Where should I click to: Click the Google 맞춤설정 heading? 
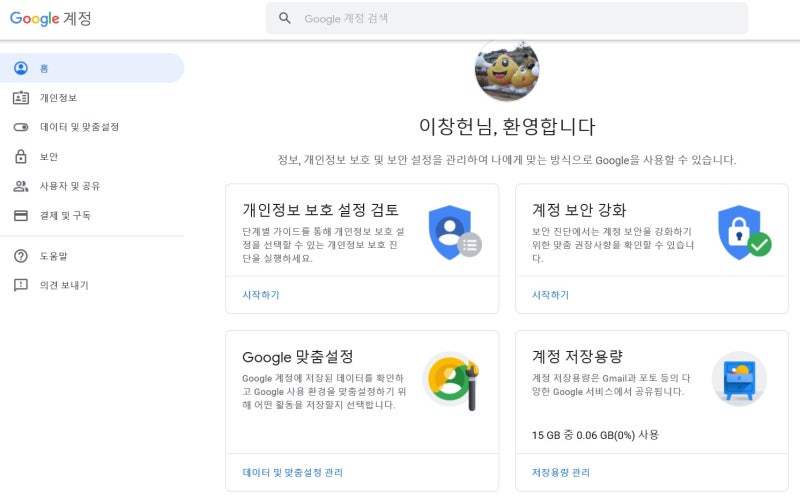pyautogui.click(x=297, y=357)
